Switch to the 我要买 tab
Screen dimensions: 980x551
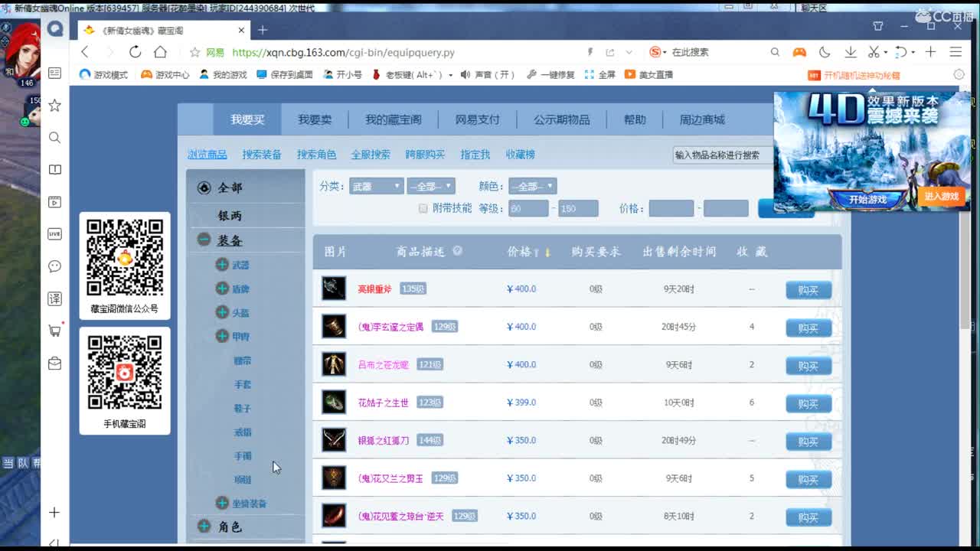(247, 119)
